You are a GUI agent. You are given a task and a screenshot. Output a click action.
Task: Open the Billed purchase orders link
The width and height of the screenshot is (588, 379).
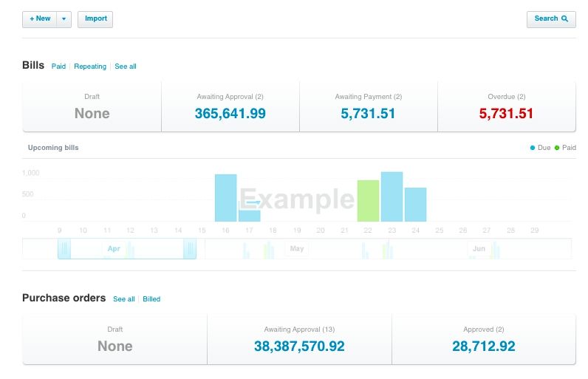[151, 299]
